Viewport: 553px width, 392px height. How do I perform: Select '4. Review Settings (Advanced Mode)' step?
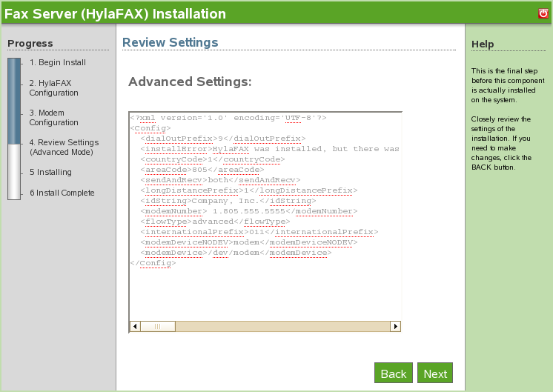64,147
